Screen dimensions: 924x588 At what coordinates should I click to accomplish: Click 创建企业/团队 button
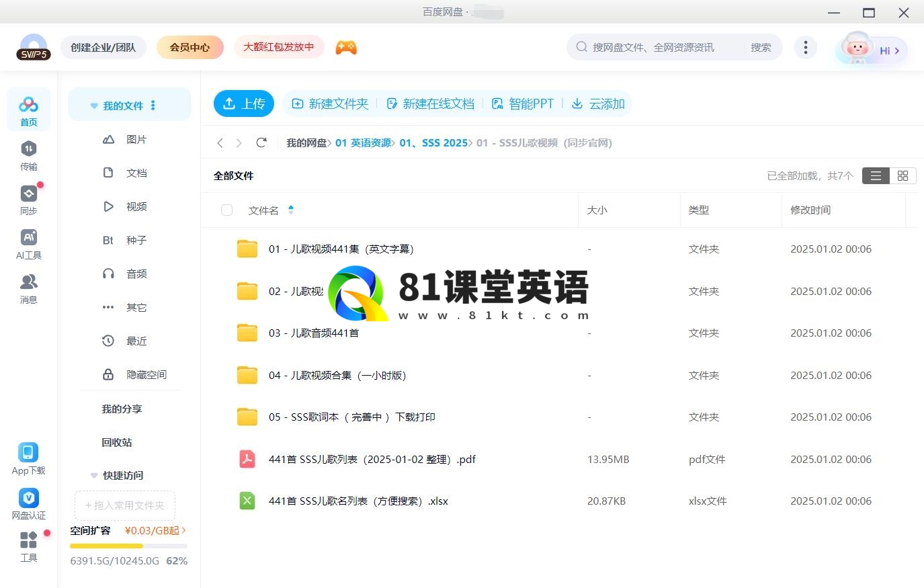point(103,48)
